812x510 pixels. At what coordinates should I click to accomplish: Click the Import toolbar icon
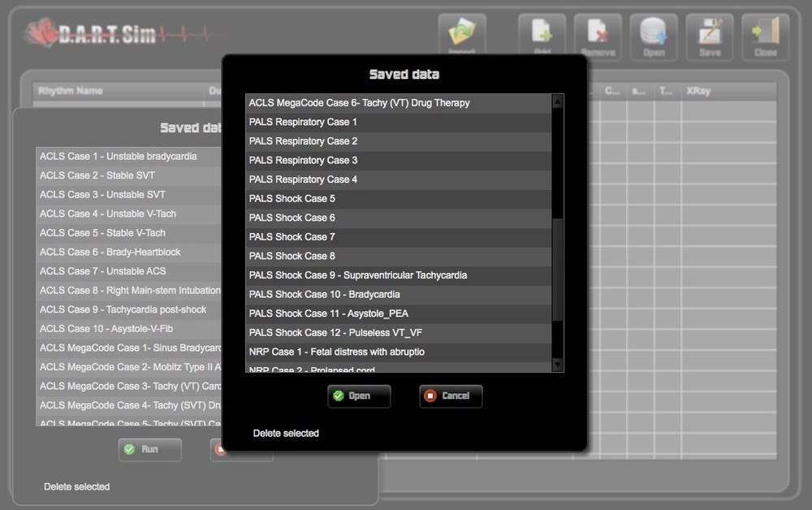tap(462, 34)
